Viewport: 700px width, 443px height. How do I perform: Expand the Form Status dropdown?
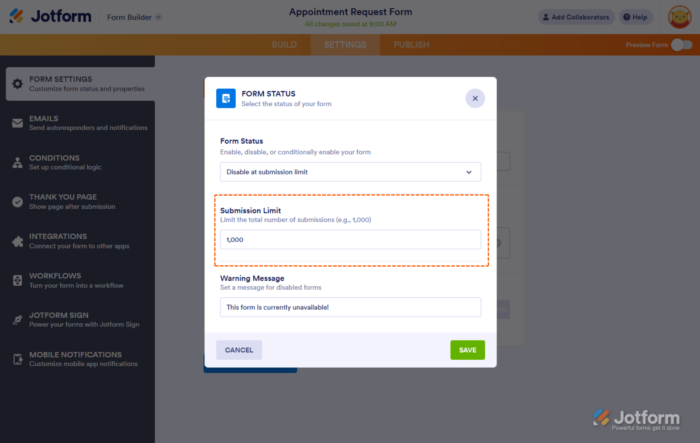350,172
